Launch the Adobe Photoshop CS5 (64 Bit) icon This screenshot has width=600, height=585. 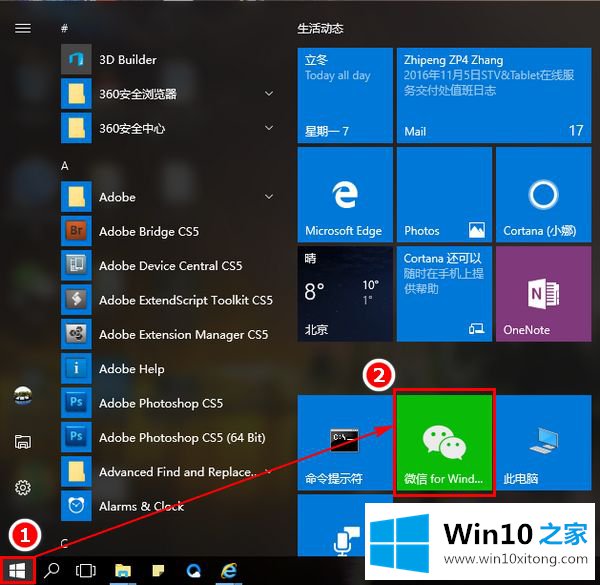(x=76, y=437)
